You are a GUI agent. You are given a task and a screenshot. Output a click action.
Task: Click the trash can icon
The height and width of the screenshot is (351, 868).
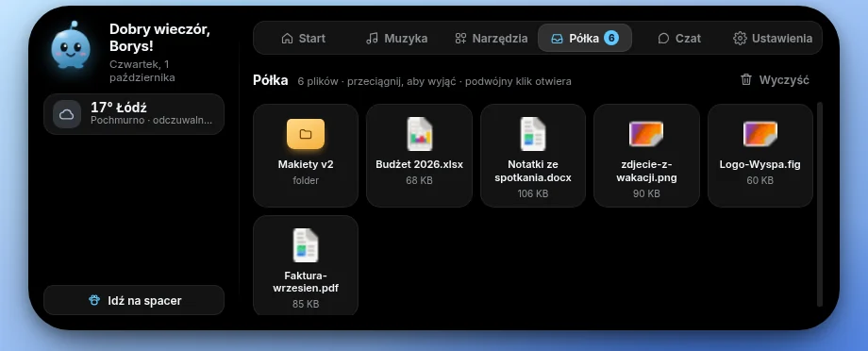[746, 79]
